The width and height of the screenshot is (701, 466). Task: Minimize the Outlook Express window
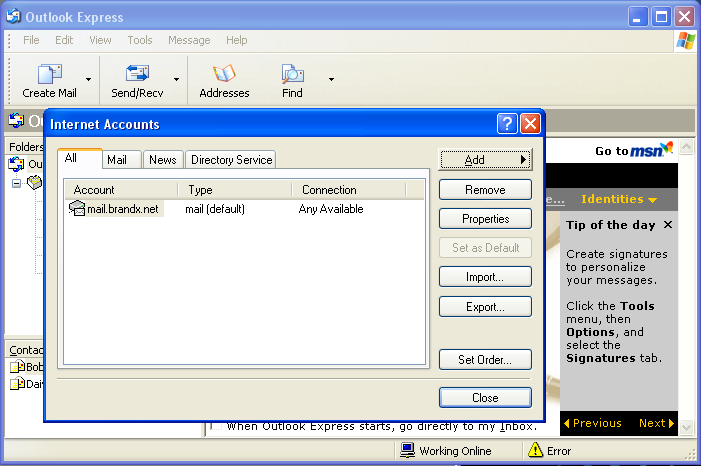(638, 17)
